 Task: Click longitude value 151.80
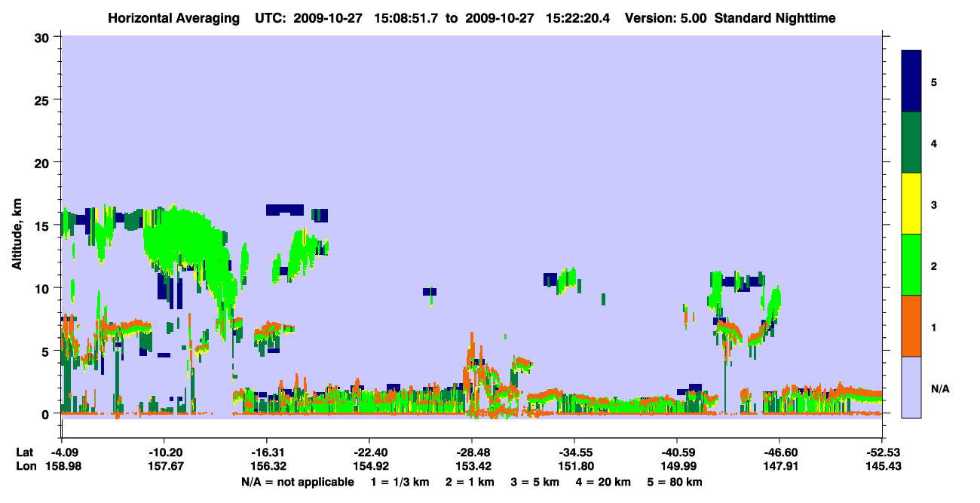click(x=574, y=467)
